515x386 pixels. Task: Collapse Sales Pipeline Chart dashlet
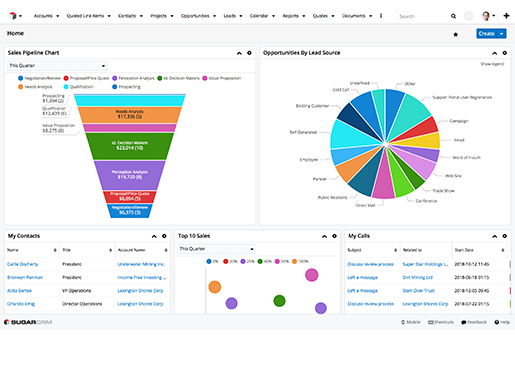[239, 53]
